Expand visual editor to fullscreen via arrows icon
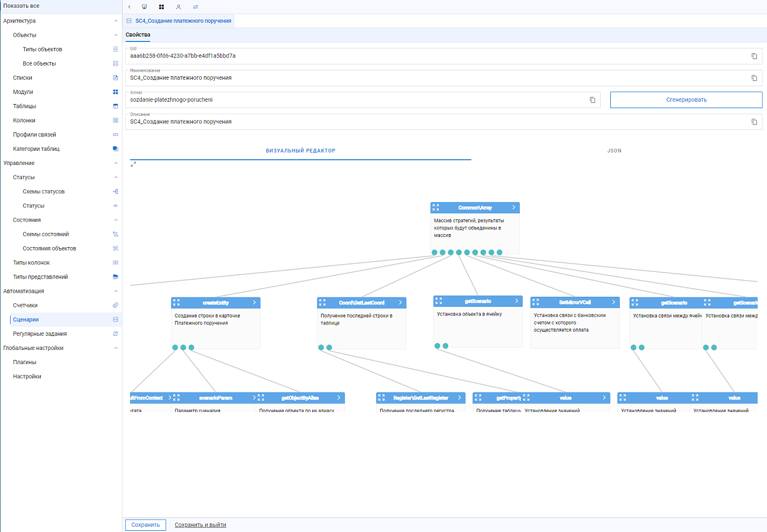 [x=134, y=164]
